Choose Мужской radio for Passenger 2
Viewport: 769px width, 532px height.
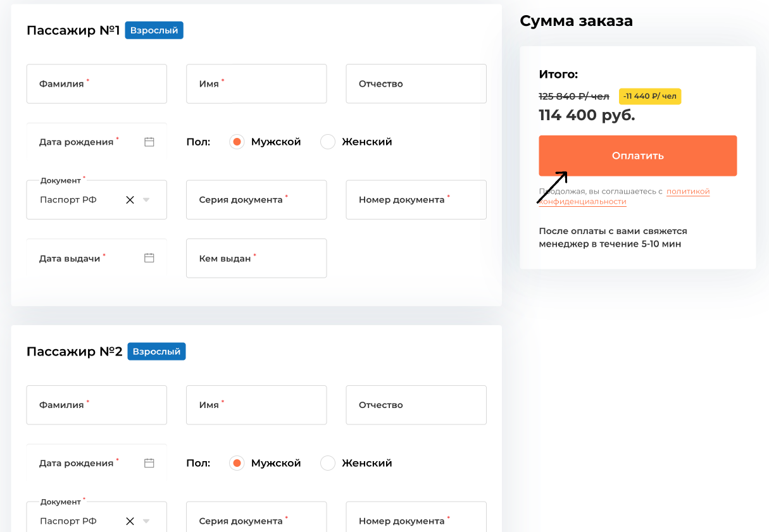237,463
